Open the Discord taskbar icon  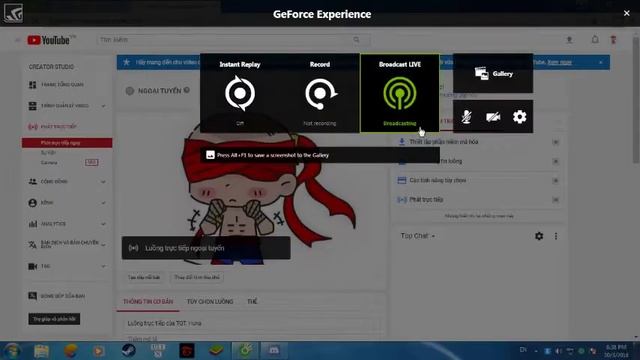tap(273, 351)
